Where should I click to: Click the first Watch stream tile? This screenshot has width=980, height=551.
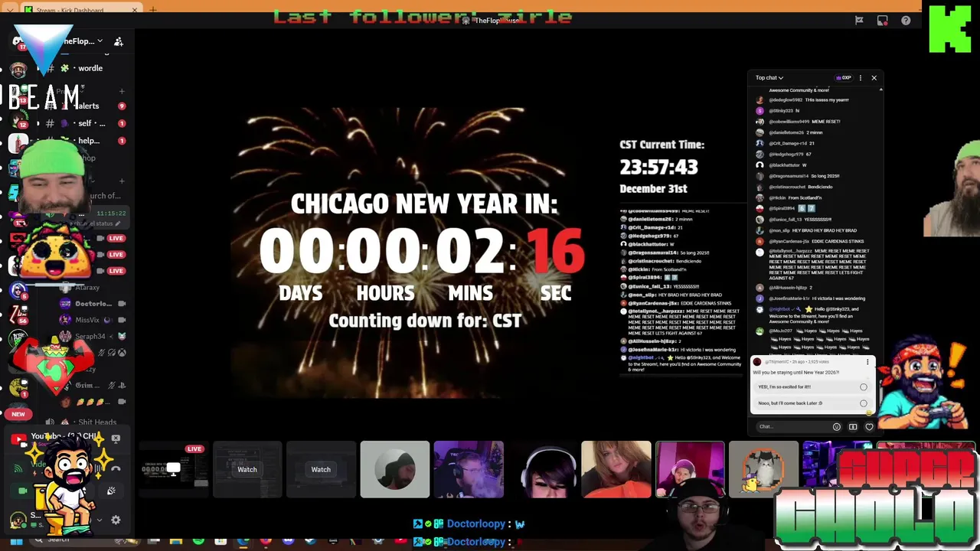pos(247,469)
